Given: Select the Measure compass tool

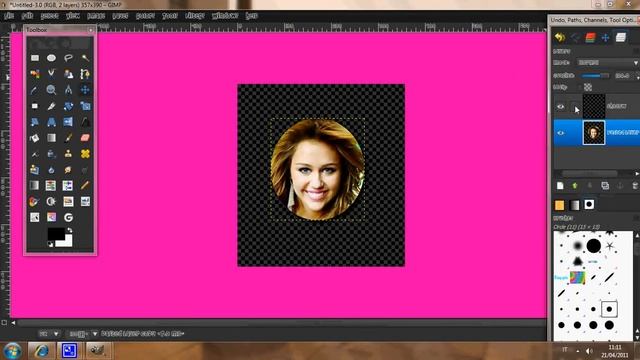Looking at the screenshot, I should (68, 90).
